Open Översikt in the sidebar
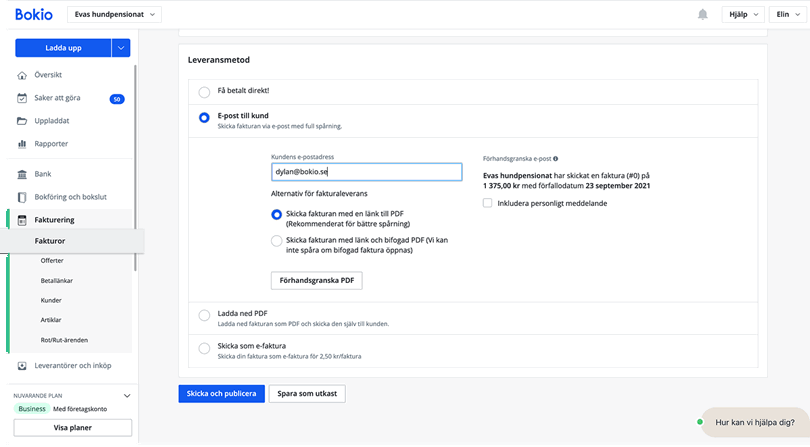810x447 pixels. pos(48,75)
